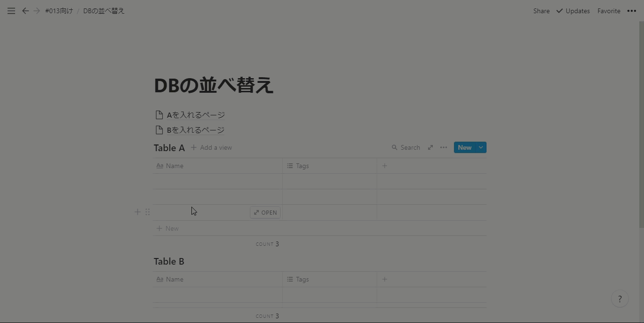Add a New row at Table A bottom
Screen dimensions: 644x323
(x=320, y=228)
